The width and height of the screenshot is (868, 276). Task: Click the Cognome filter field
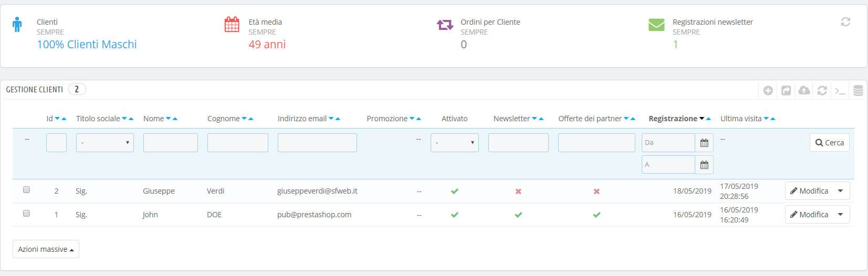(x=238, y=143)
